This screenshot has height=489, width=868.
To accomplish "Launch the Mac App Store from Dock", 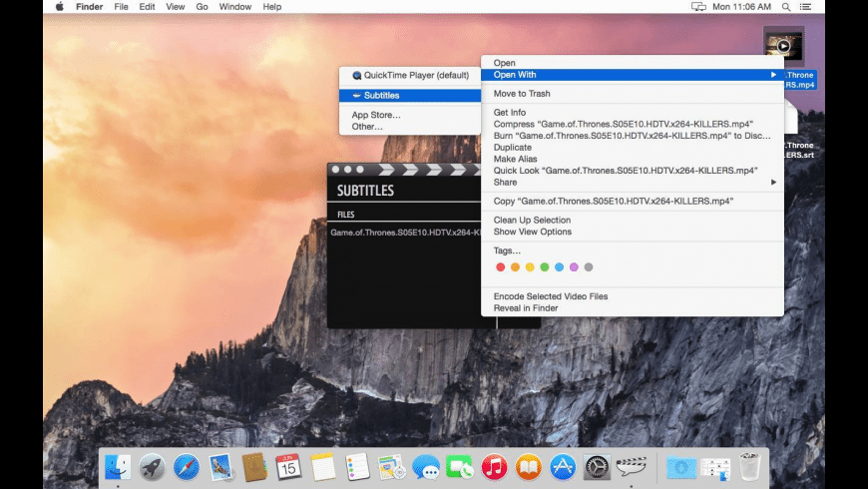I will click(563, 467).
